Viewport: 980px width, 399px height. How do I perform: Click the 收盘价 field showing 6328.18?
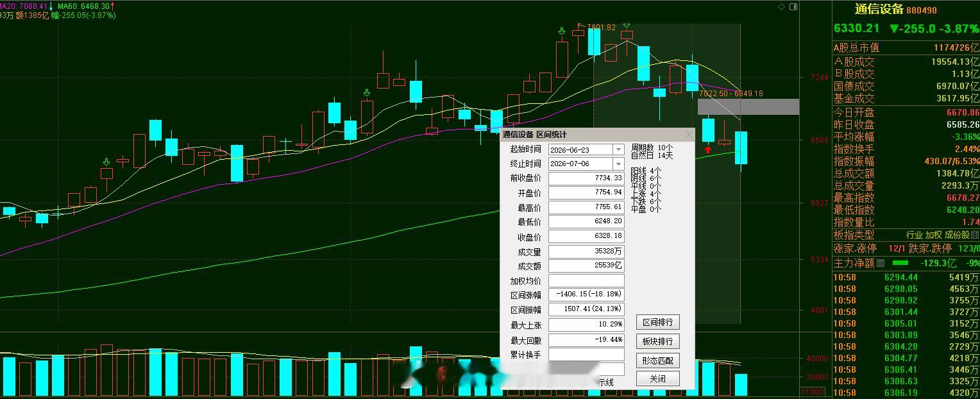586,237
